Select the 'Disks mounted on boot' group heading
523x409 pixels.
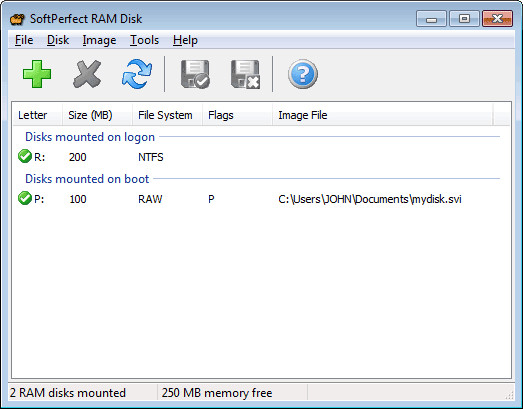tap(87, 179)
